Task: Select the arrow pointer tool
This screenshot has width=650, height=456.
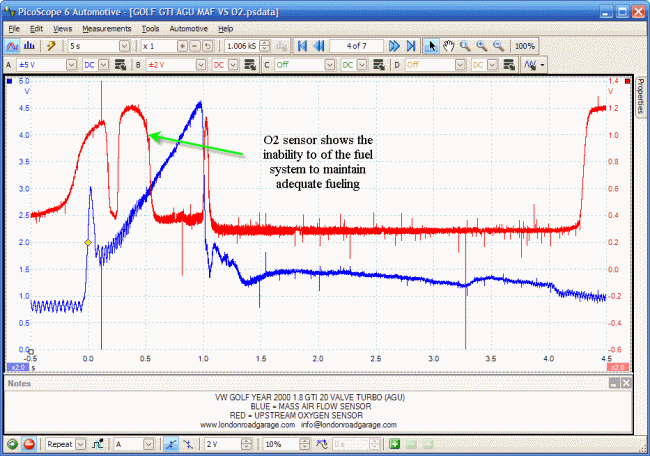Action: (x=432, y=46)
